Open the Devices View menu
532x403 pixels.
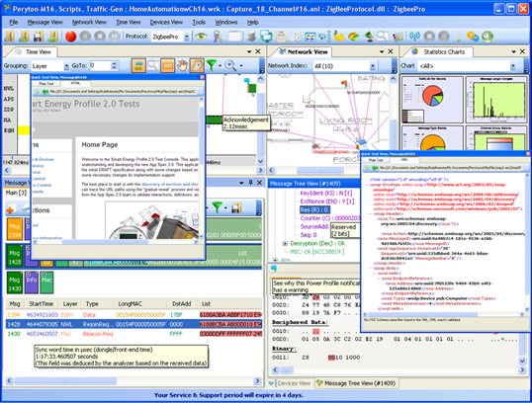click(166, 23)
